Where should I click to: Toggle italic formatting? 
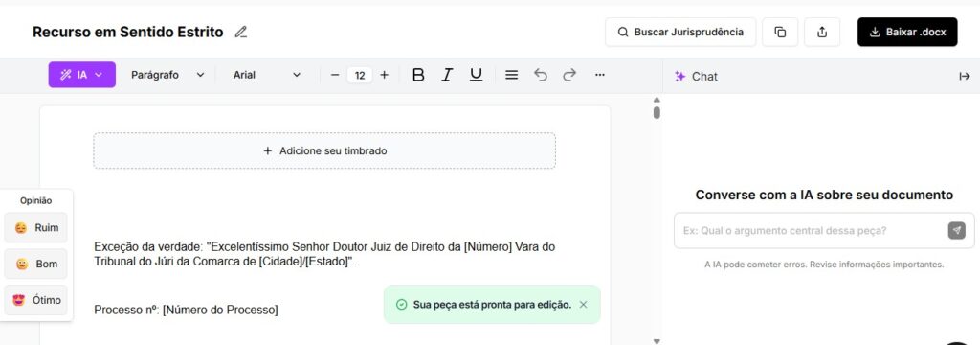447,75
